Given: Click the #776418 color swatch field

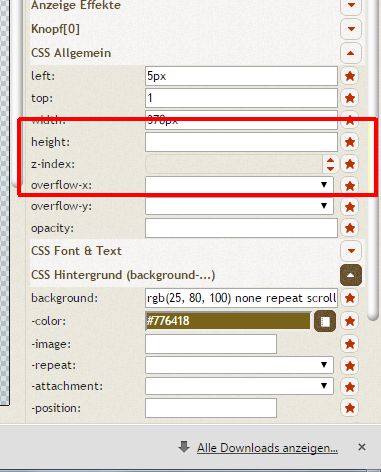Looking at the screenshot, I should [228, 321].
